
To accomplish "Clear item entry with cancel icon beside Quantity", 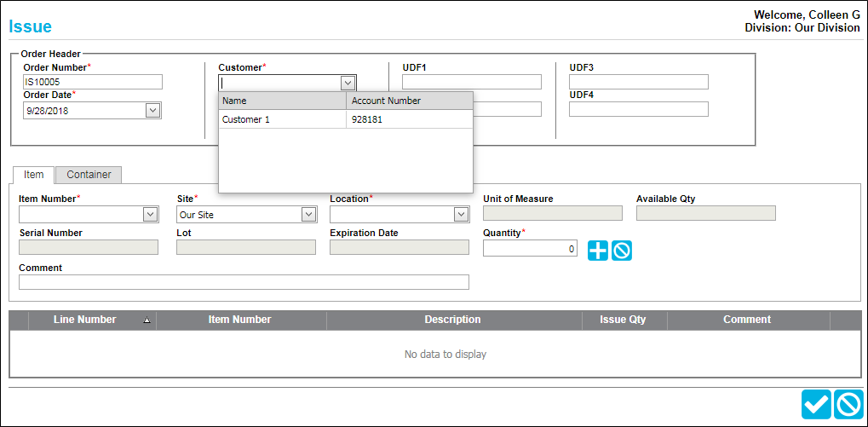I will 622,251.
